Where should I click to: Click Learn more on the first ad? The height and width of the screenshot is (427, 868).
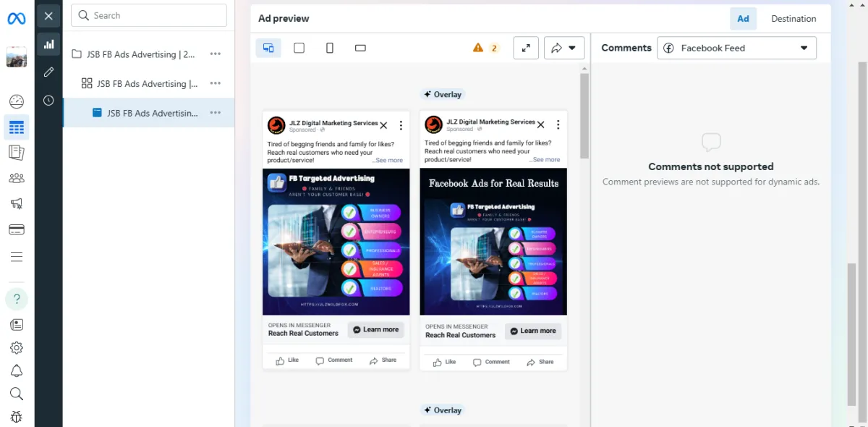tap(375, 329)
